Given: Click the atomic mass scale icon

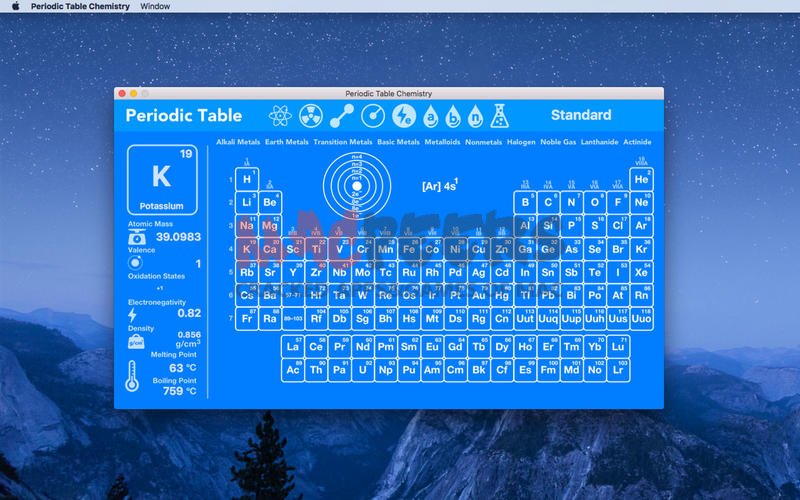Looking at the screenshot, I should [137, 237].
